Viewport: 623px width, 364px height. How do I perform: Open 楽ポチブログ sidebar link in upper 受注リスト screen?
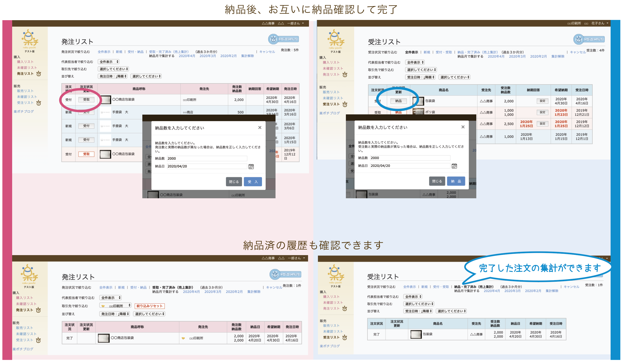point(330,113)
